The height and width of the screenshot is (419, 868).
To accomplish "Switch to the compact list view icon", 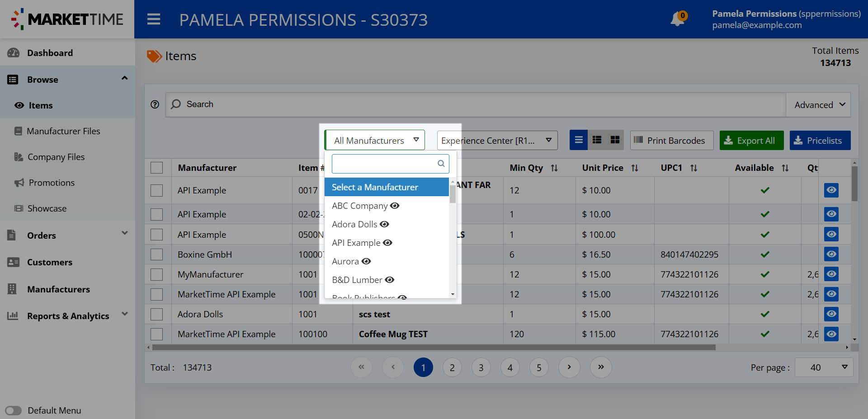I will point(579,140).
